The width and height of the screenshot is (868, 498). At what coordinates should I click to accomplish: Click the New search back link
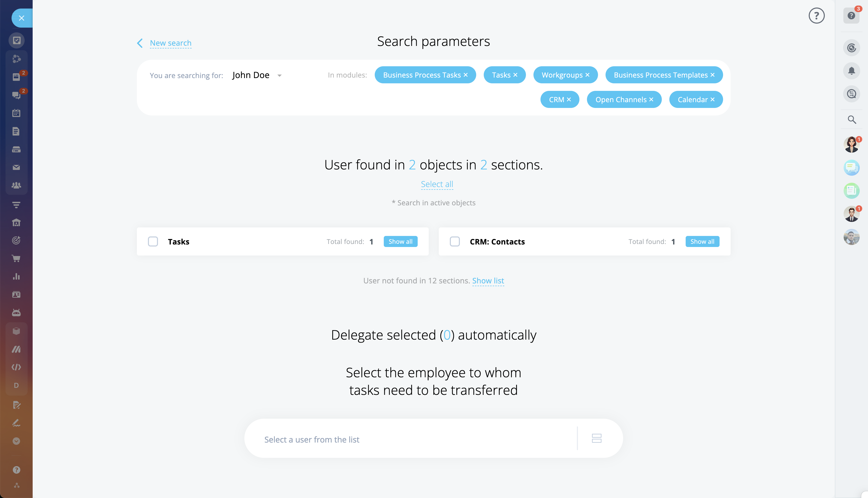pyautogui.click(x=170, y=43)
